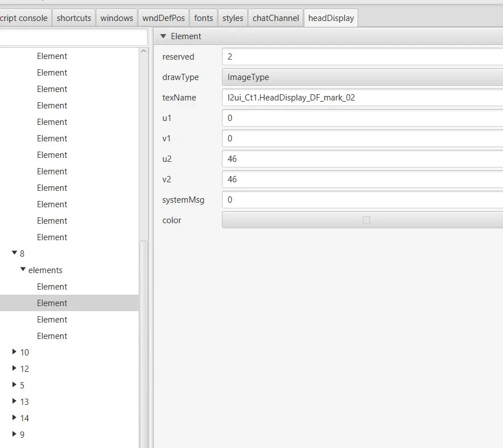This screenshot has width=503, height=448.
Task: Click the texName property label
Action: 179,98
